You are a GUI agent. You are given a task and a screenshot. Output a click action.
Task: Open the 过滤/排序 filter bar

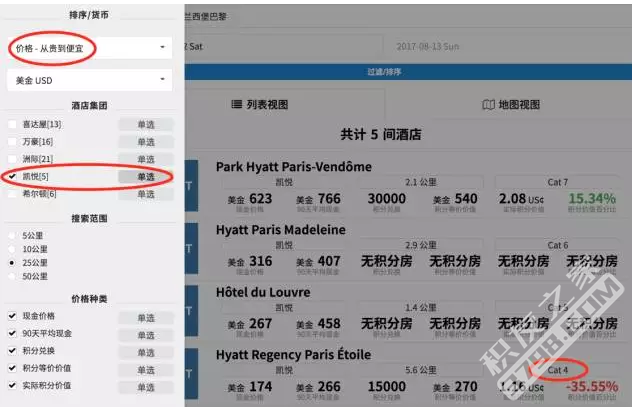coord(408,72)
